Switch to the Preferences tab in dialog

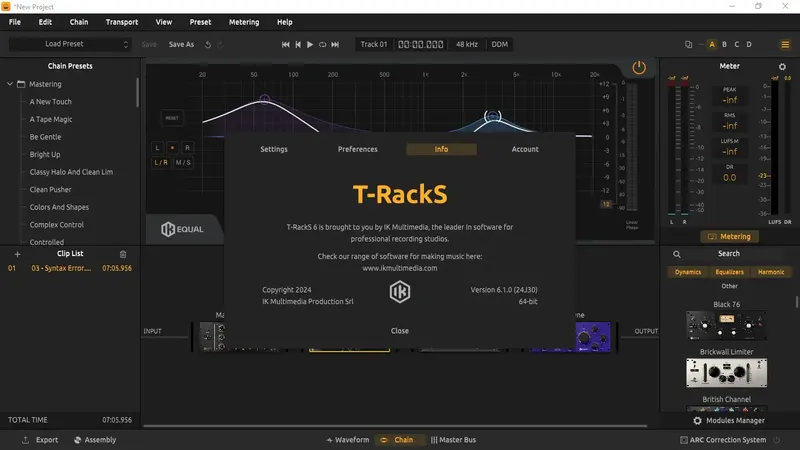[x=358, y=149]
